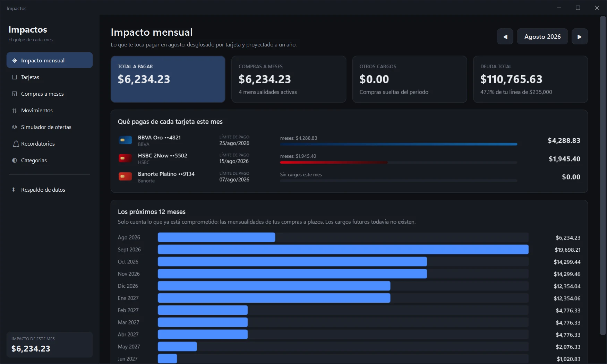Open the Tarjetas section
The height and width of the screenshot is (364, 607).
[50, 77]
